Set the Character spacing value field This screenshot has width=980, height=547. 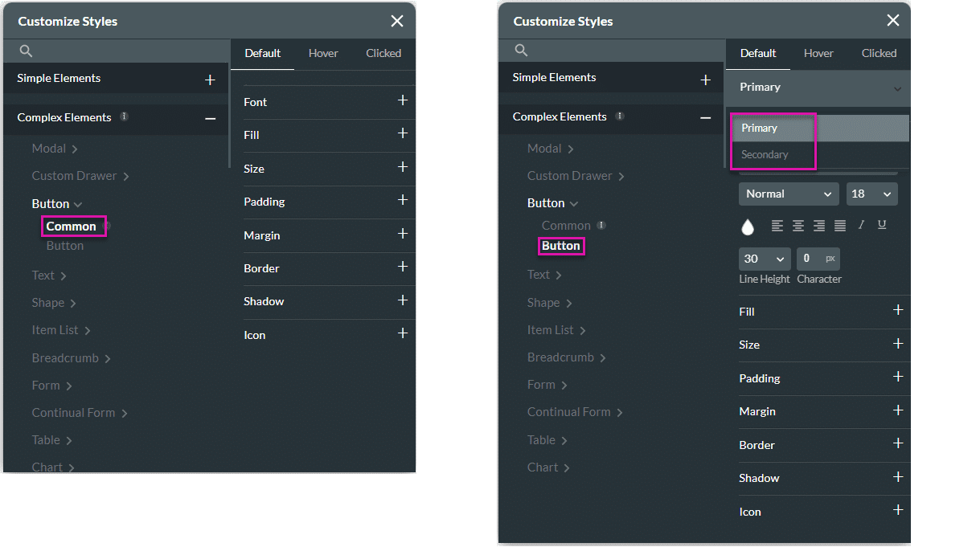point(818,258)
